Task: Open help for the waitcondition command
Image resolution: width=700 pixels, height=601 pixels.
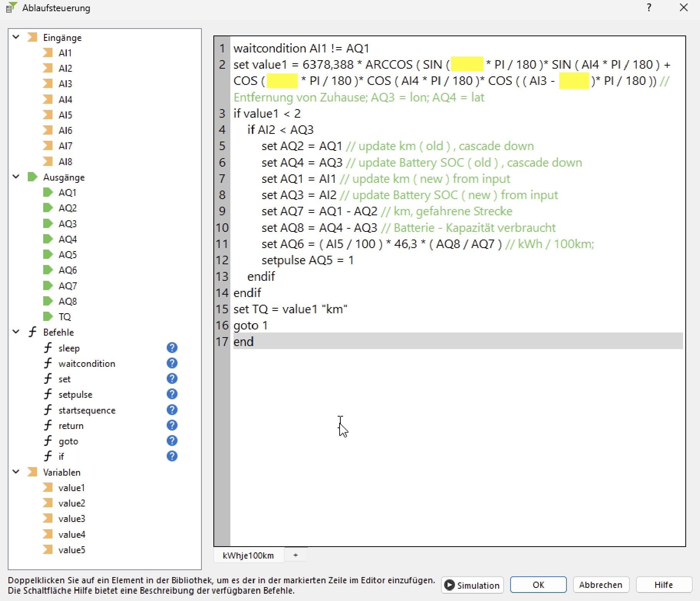Action: pos(172,363)
